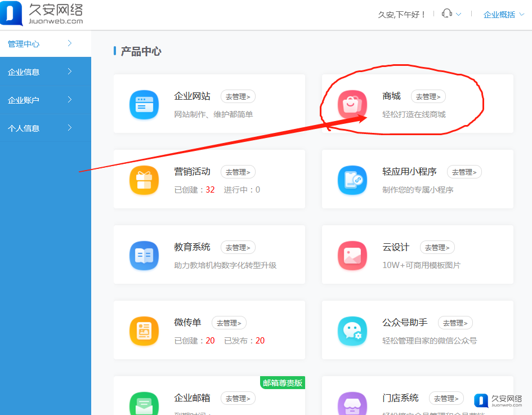
Task: Click the 云设计 red picture icon
Action: (352, 256)
